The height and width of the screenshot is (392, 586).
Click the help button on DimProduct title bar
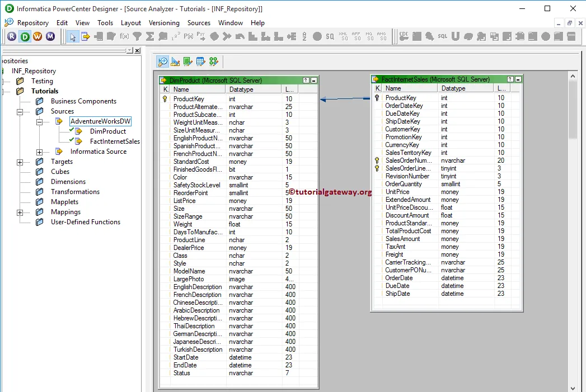click(306, 81)
